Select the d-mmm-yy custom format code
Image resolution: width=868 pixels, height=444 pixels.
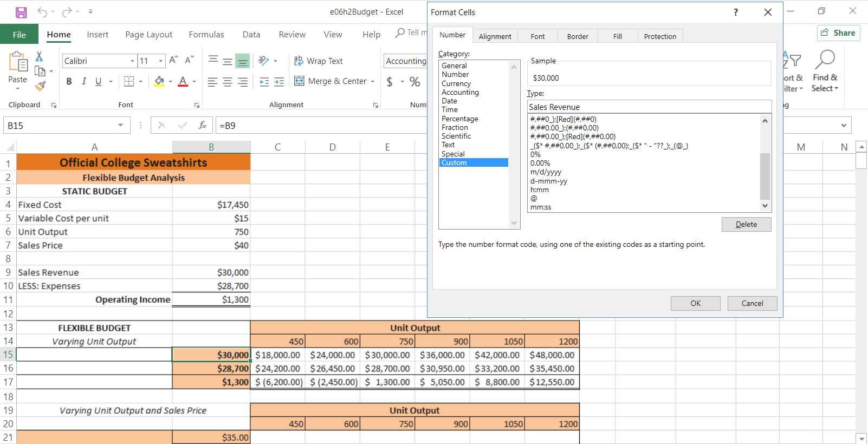pos(548,181)
